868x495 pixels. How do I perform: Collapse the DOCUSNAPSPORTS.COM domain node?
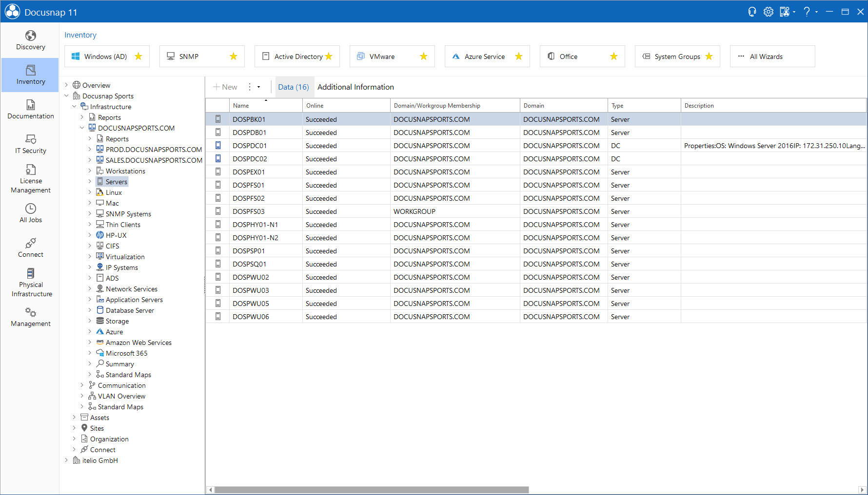[82, 128]
